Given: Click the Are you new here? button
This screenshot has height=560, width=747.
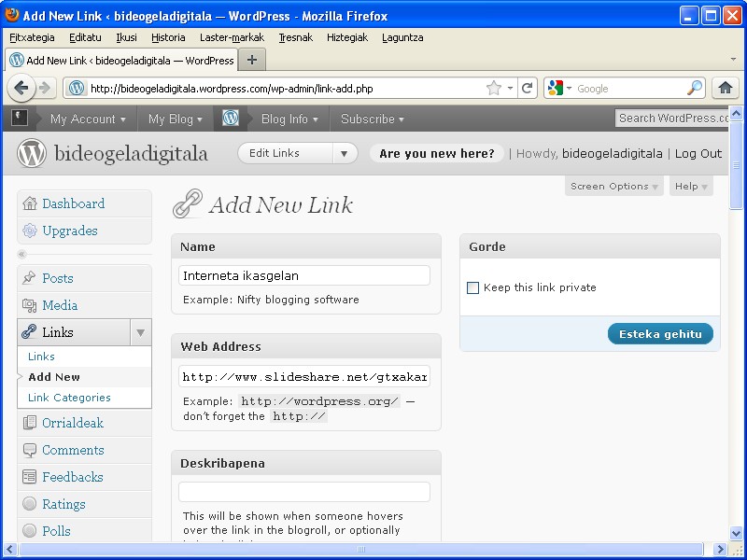Looking at the screenshot, I should point(437,153).
